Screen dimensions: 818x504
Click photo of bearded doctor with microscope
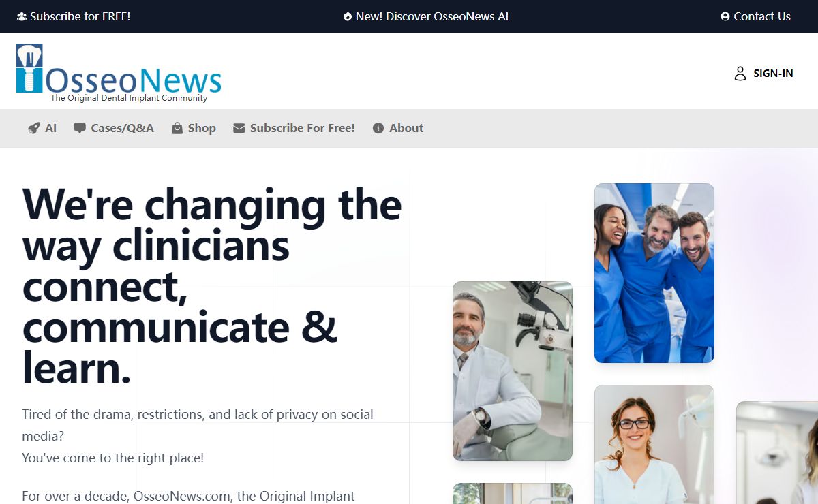(513, 371)
